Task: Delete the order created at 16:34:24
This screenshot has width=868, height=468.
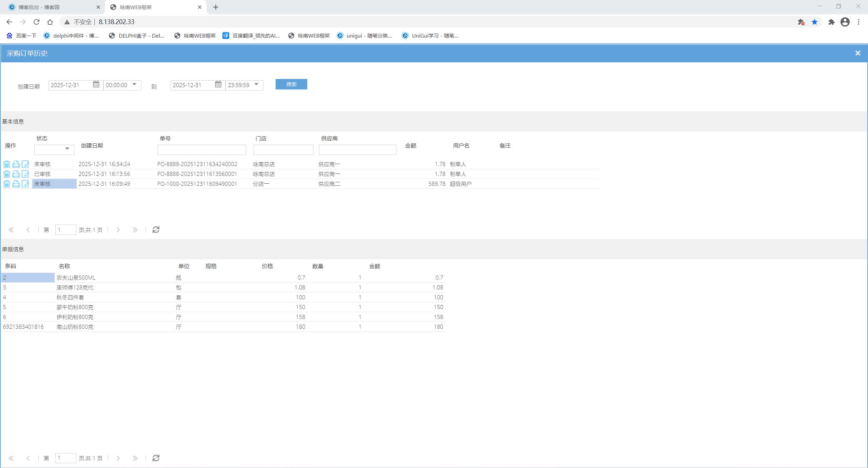Action: (x=6, y=164)
